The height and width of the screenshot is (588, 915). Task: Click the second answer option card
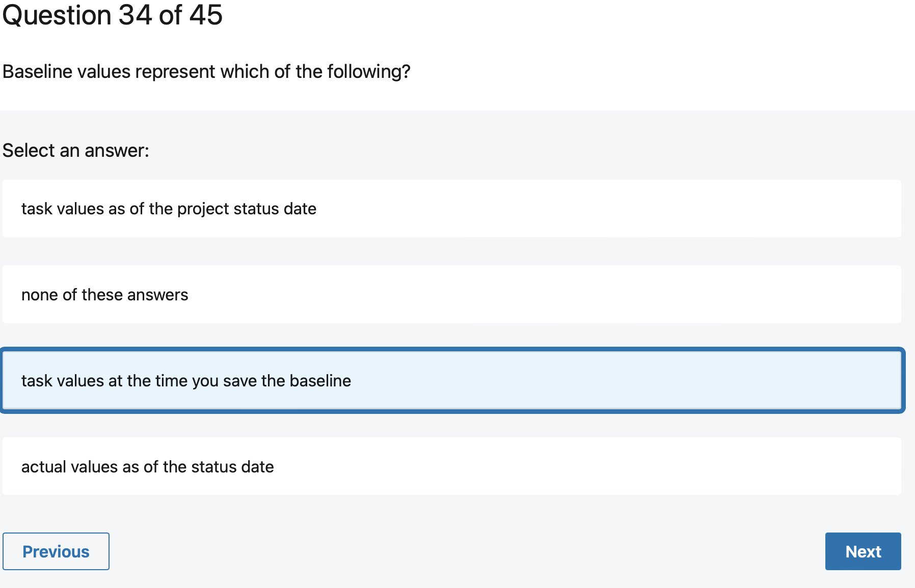(x=451, y=294)
